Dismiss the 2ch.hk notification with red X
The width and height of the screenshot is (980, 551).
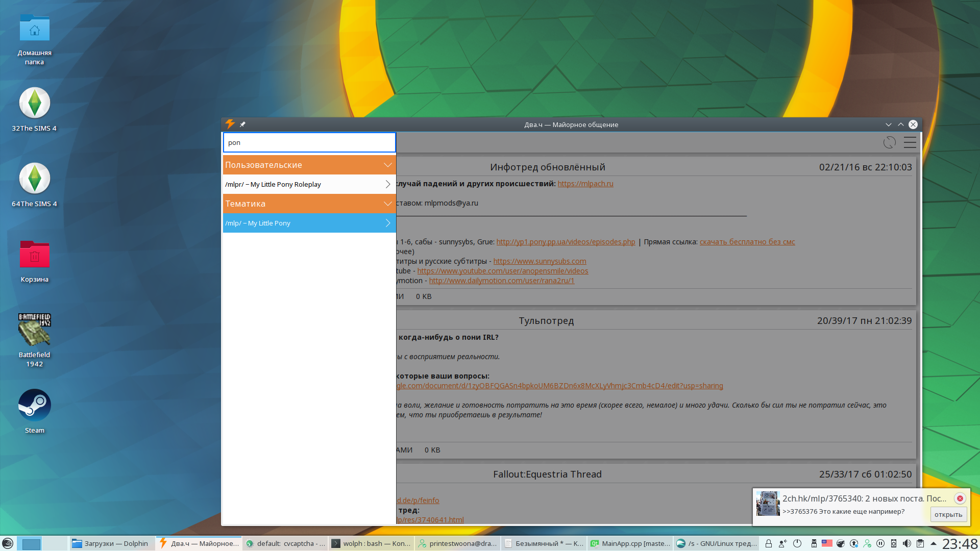[x=960, y=498]
